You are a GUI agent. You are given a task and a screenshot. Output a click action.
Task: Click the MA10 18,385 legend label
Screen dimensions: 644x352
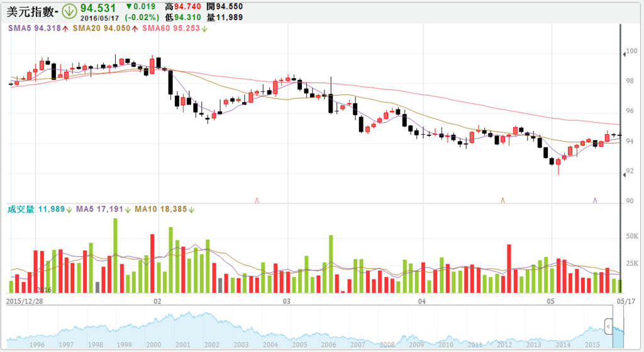pyautogui.click(x=160, y=209)
